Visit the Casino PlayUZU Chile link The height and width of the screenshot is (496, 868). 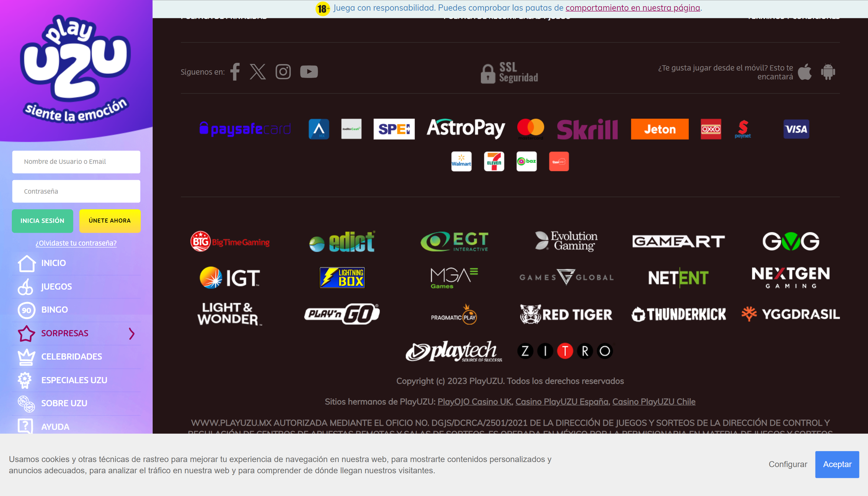pos(654,402)
